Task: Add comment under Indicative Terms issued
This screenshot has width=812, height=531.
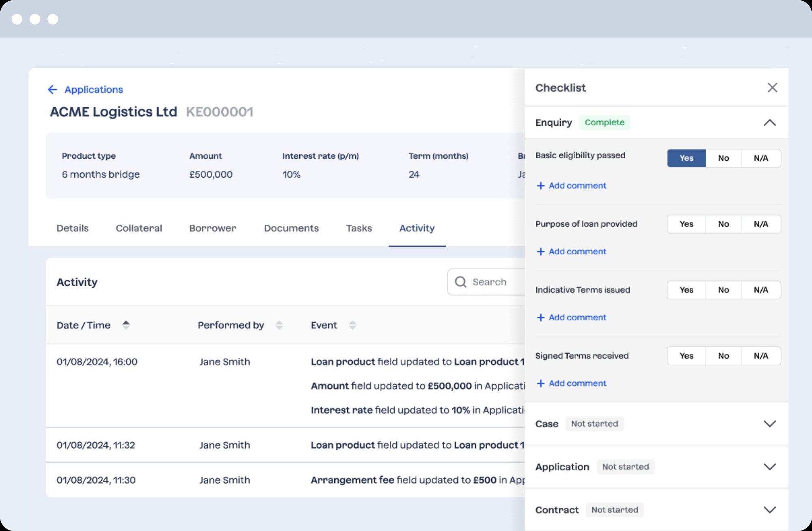Action: (x=571, y=317)
